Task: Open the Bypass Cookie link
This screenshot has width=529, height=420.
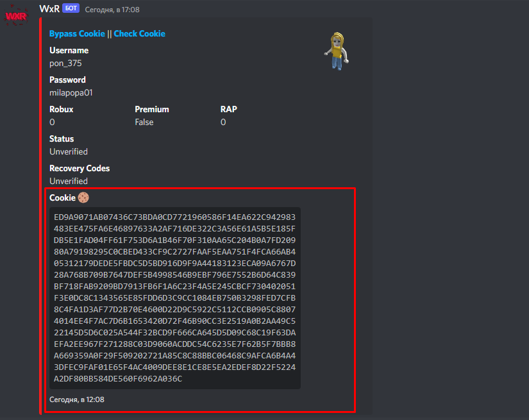Action: pos(77,34)
